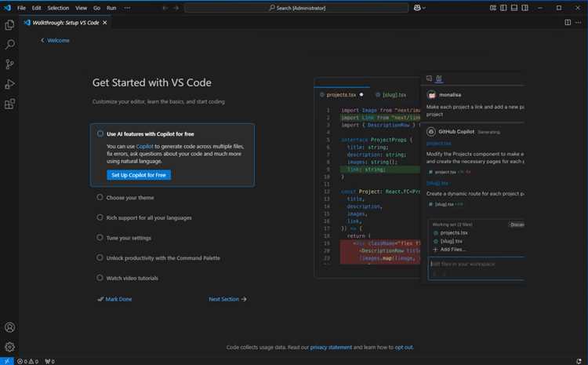Viewport: 588px width, 365px height.
Task: Select 'Watch video tutorials' step radio
Action: click(x=100, y=278)
